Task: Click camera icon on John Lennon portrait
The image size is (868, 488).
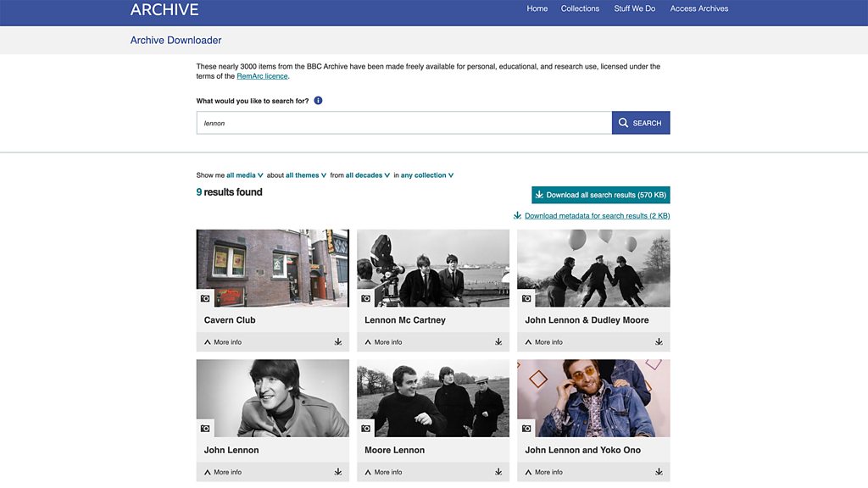Action: point(205,428)
